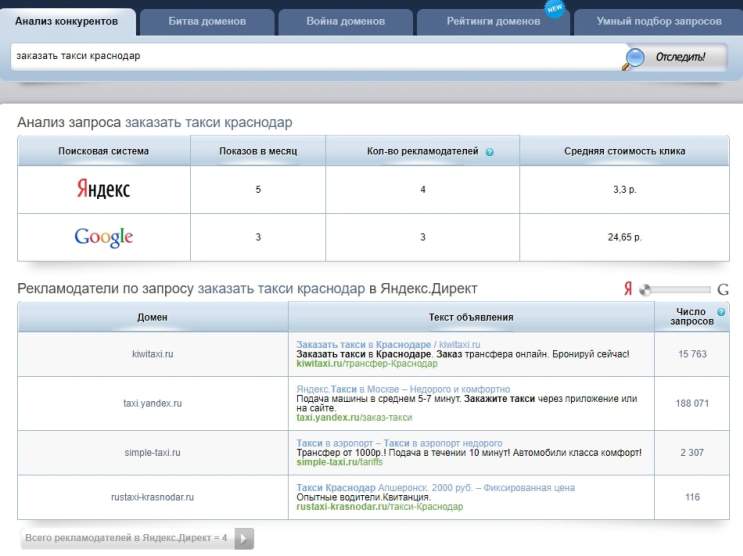The image size is (743, 556).
Task: Click the query count 15 763
Action: [692, 354]
